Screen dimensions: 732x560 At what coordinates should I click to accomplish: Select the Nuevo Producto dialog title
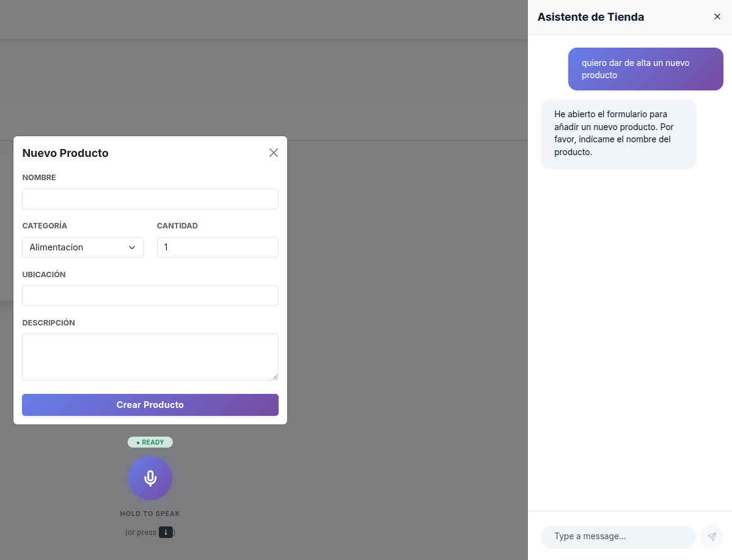(x=65, y=153)
